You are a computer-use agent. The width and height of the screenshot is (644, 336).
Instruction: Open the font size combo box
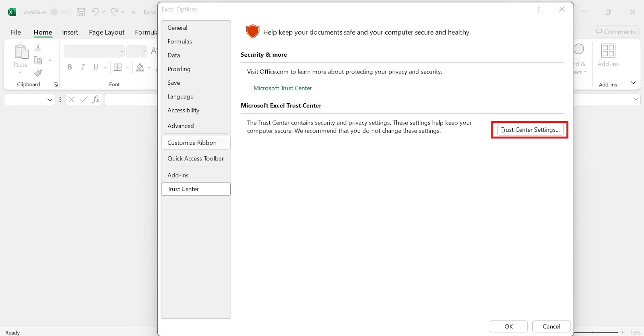click(x=137, y=51)
